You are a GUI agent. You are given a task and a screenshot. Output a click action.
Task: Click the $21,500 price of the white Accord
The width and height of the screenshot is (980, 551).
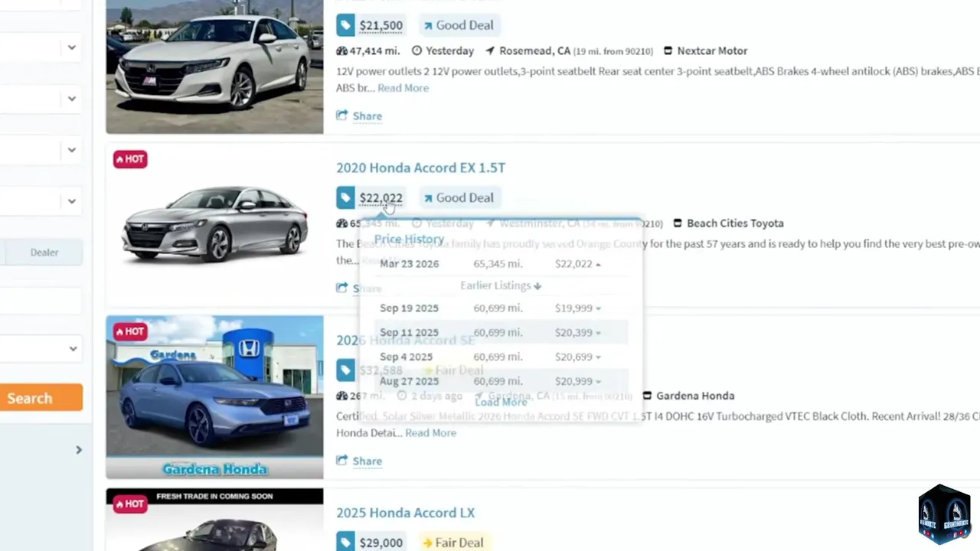click(x=381, y=25)
